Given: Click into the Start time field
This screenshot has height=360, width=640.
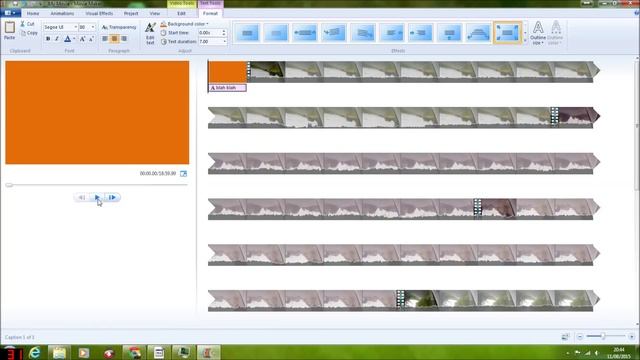Looking at the screenshot, I should tap(209, 33).
